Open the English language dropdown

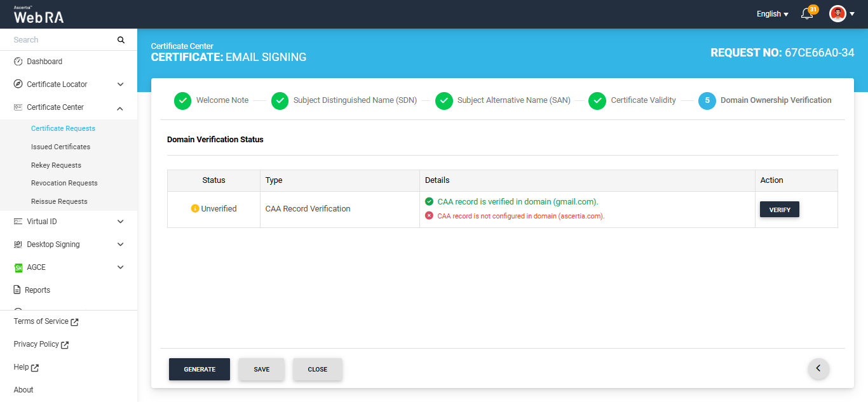pos(772,14)
